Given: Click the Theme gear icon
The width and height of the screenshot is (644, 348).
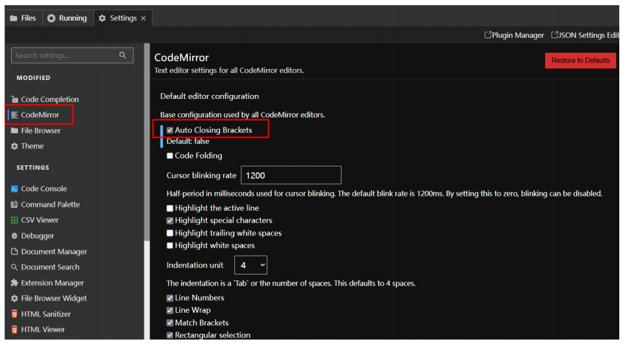Looking at the screenshot, I should [14, 146].
